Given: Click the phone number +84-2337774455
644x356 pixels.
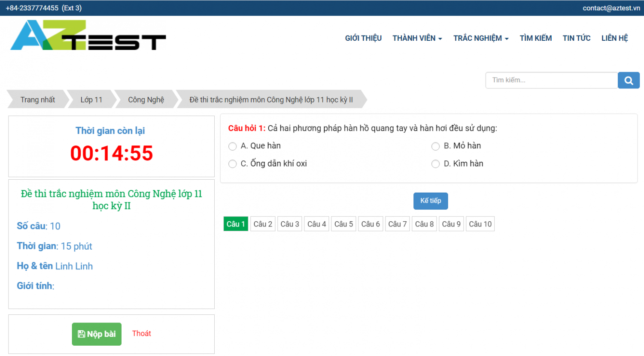Looking at the screenshot, I should pyautogui.click(x=32, y=8).
